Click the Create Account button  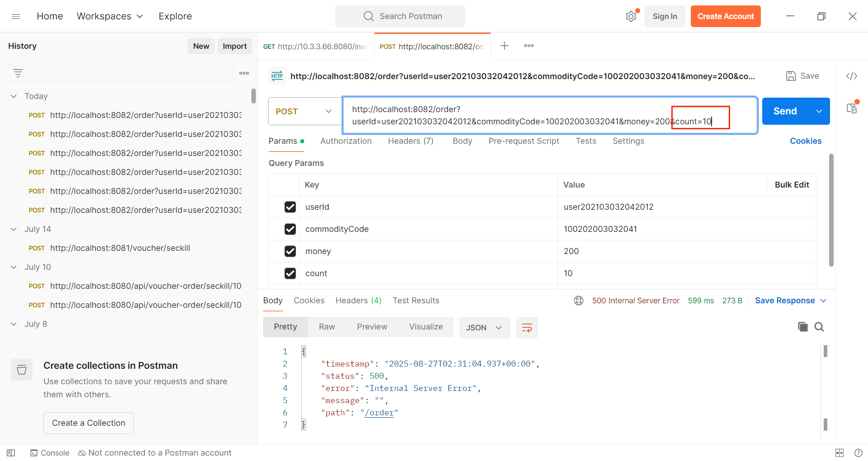click(x=726, y=16)
